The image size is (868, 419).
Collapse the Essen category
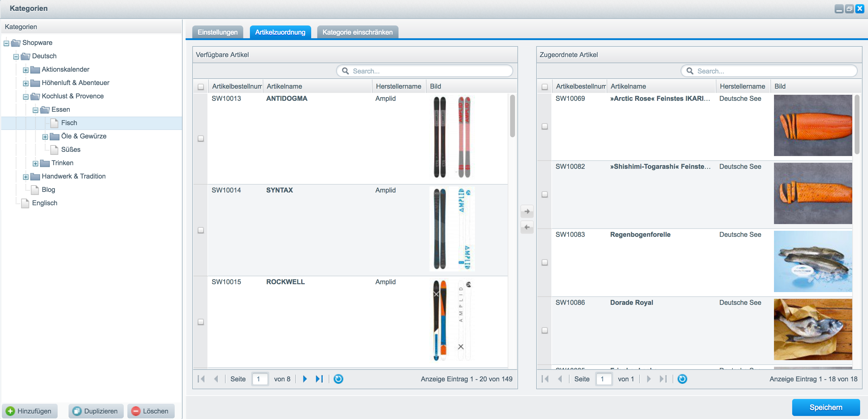pyautogui.click(x=35, y=110)
